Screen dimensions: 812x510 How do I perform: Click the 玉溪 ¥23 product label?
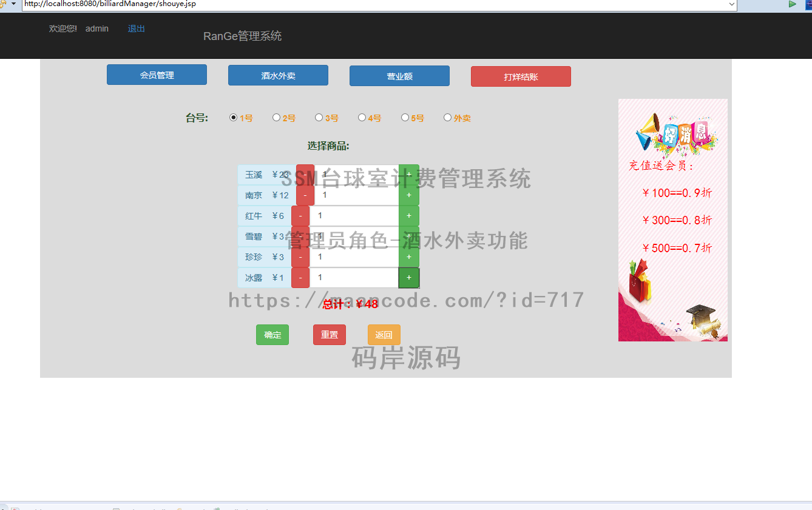pyautogui.click(x=267, y=175)
